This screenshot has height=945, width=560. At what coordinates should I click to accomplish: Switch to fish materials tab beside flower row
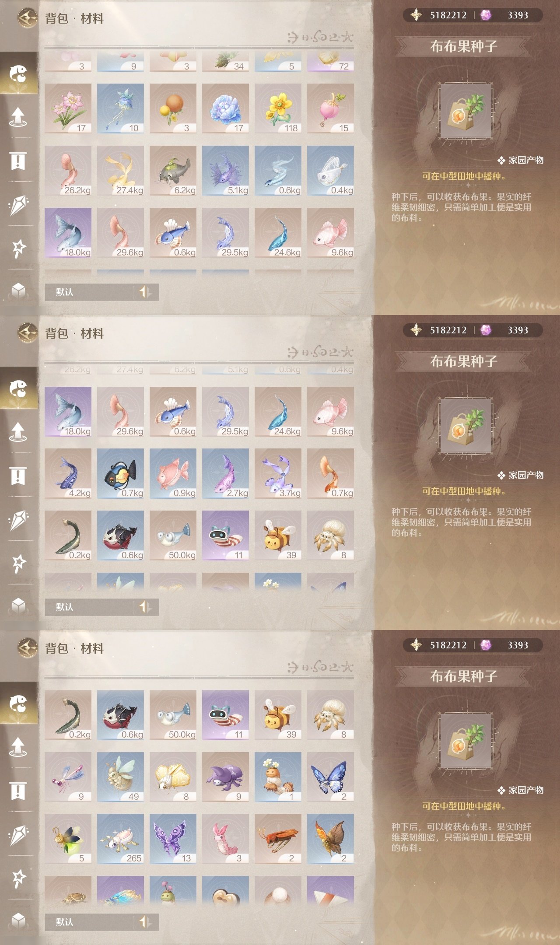click(18, 73)
